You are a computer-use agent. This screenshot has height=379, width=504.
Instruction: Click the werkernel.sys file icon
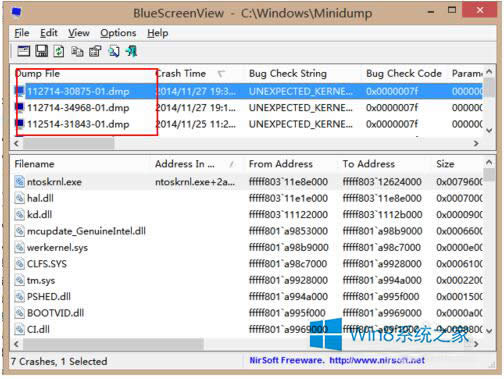coord(20,247)
